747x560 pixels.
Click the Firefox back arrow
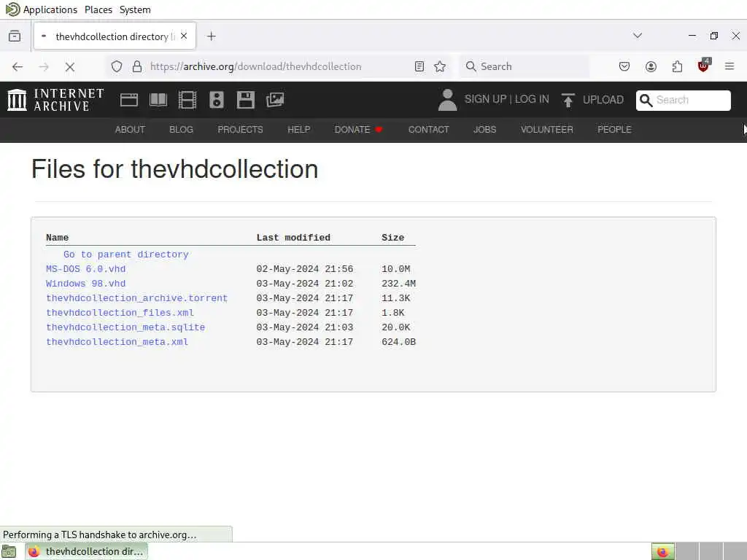pyautogui.click(x=18, y=66)
